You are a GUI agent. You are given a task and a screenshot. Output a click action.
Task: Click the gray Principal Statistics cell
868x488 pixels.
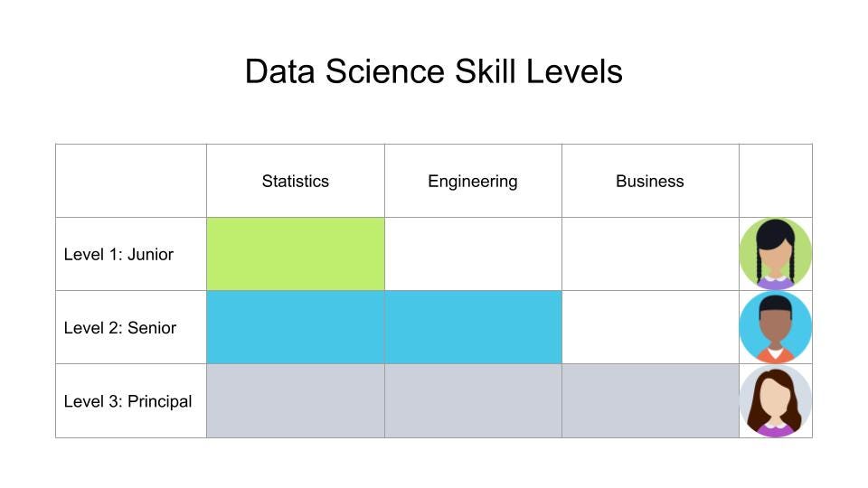click(296, 400)
